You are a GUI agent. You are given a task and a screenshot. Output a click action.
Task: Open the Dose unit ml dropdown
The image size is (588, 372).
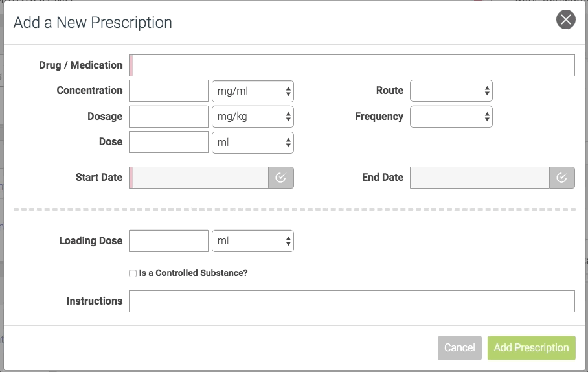click(253, 143)
